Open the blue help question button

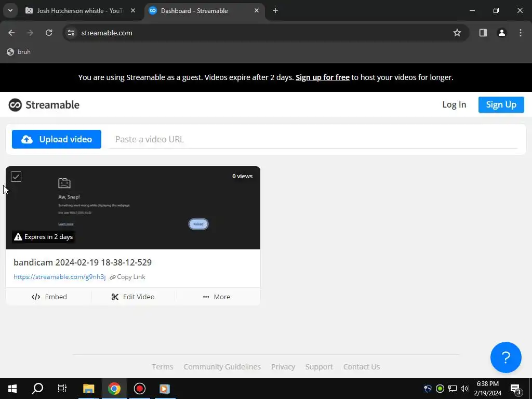pyautogui.click(x=506, y=357)
